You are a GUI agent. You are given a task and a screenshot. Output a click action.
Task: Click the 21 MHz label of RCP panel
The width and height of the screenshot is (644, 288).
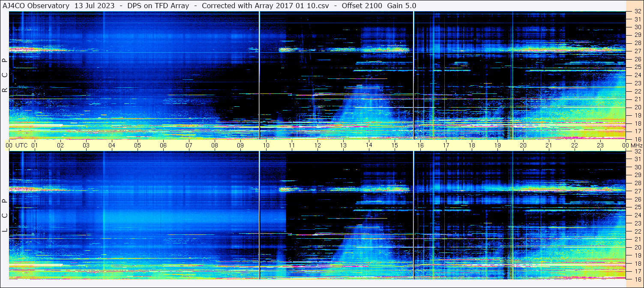[637, 99]
